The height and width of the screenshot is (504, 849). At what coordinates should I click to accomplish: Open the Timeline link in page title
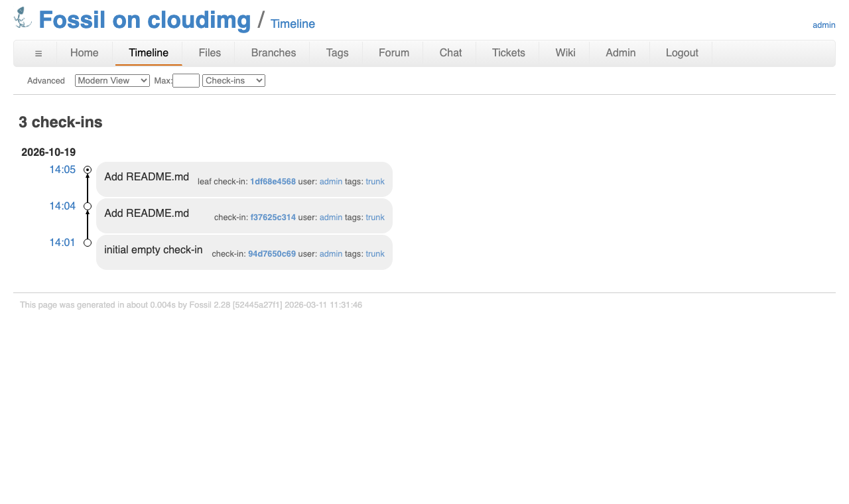(x=293, y=24)
